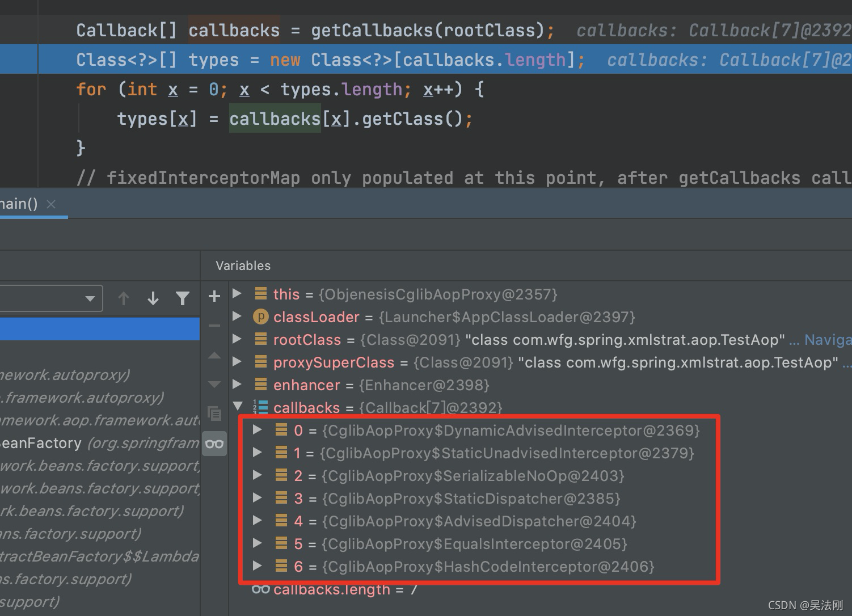Toggle Show Watches glasses icon
Screen dimensions: 852x616
coord(214,444)
